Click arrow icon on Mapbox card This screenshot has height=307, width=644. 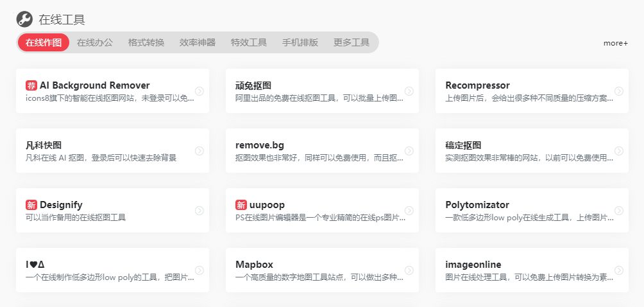[409, 270]
